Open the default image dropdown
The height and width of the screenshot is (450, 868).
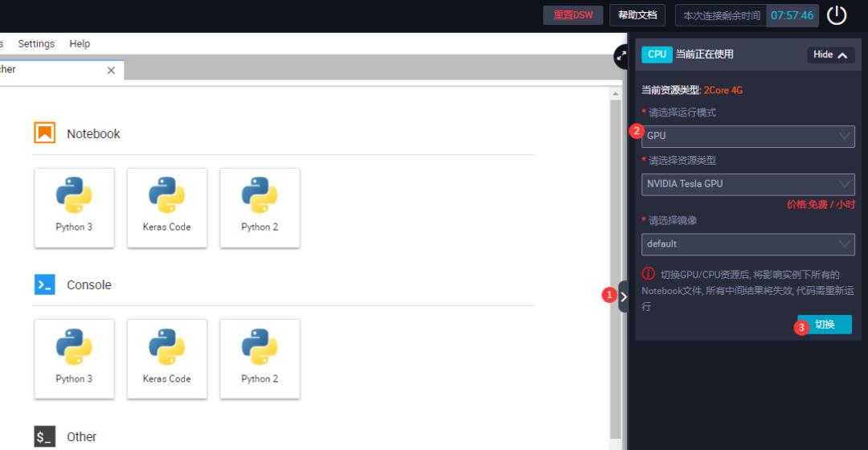point(748,244)
